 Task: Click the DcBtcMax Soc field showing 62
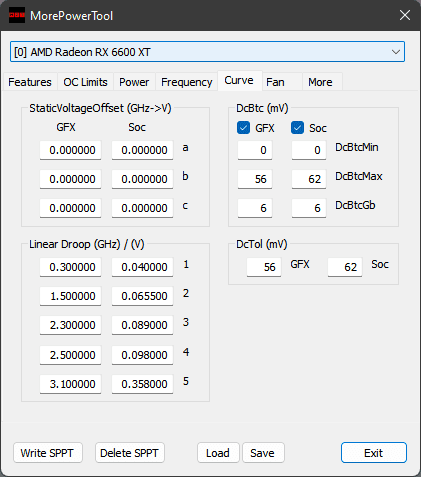[x=309, y=179]
